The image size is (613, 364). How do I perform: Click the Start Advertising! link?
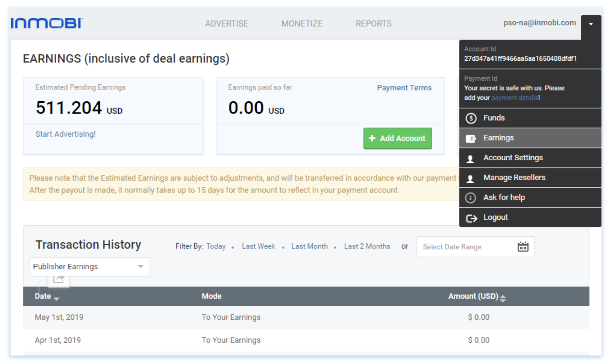(65, 134)
